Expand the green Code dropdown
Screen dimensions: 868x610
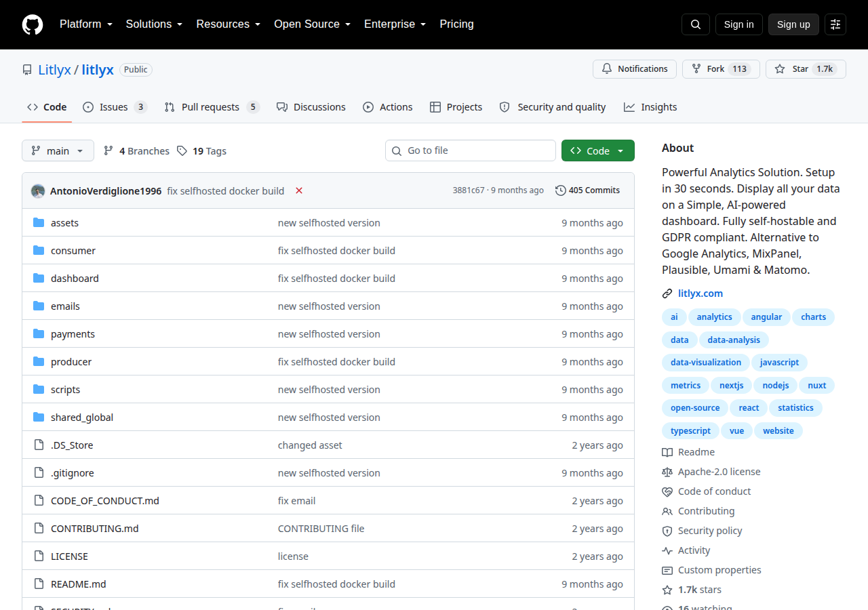coord(598,150)
